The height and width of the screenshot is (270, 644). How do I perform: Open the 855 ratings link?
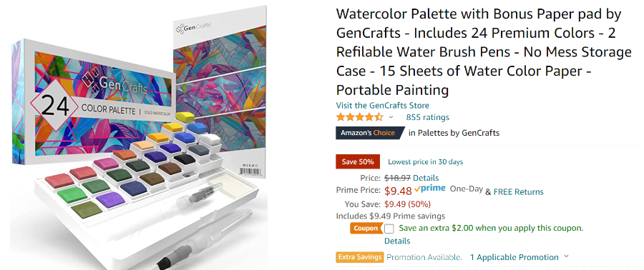[x=428, y=117]
